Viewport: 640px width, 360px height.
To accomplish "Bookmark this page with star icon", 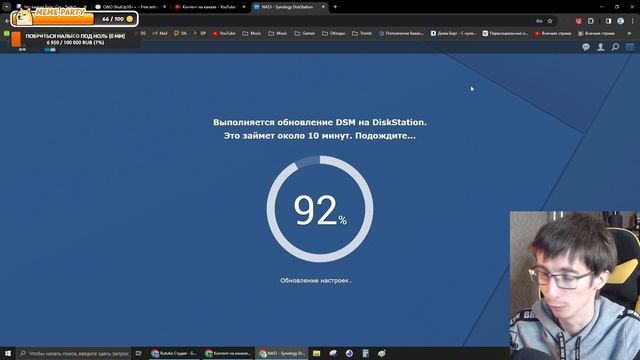I will (x=550, y=21).
